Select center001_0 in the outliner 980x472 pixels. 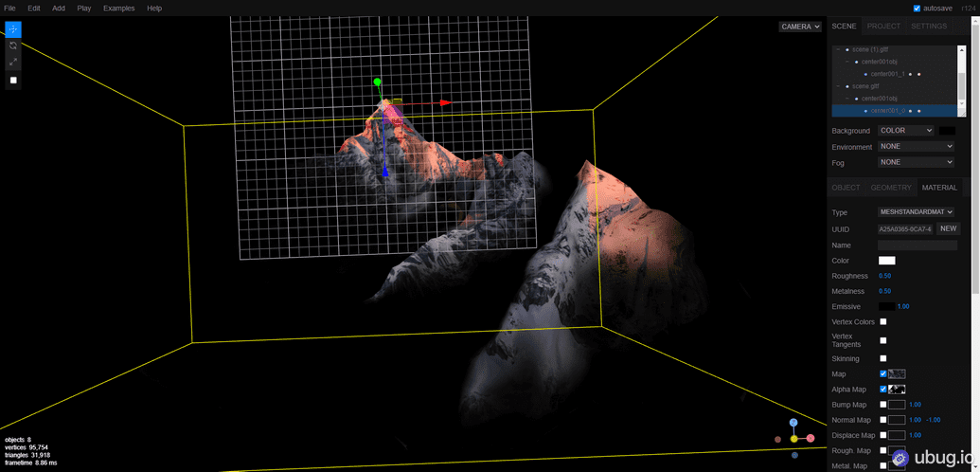click(x=895, y=111)
